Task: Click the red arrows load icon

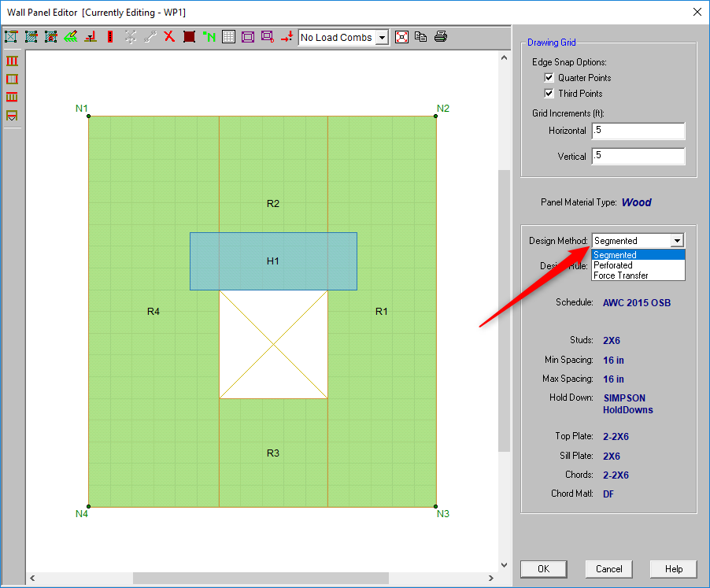Action: coord(287,37)
